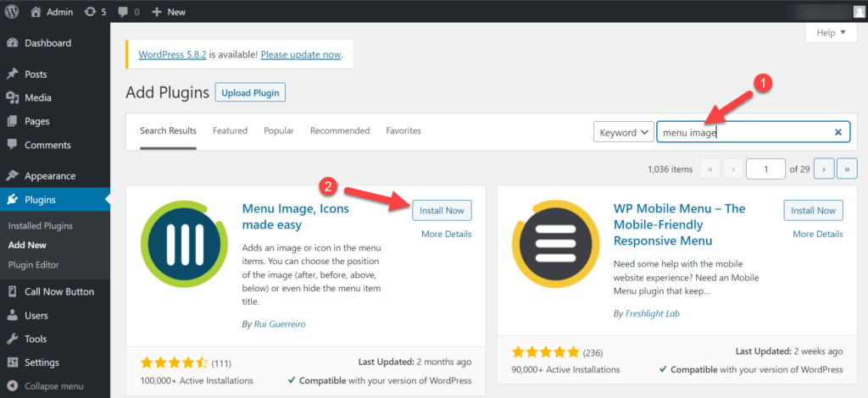Open the comments bubble in admin bar
The image size is (868, 398).
click(129, 12)
